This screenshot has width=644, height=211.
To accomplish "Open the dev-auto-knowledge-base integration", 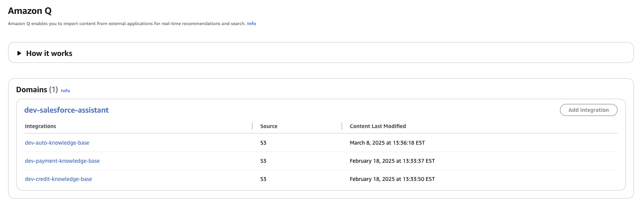I will 57,143.
